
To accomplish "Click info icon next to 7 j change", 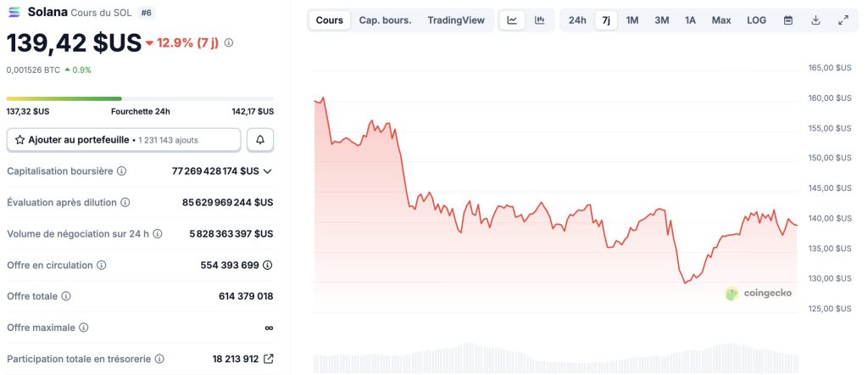I will point(229,42).
